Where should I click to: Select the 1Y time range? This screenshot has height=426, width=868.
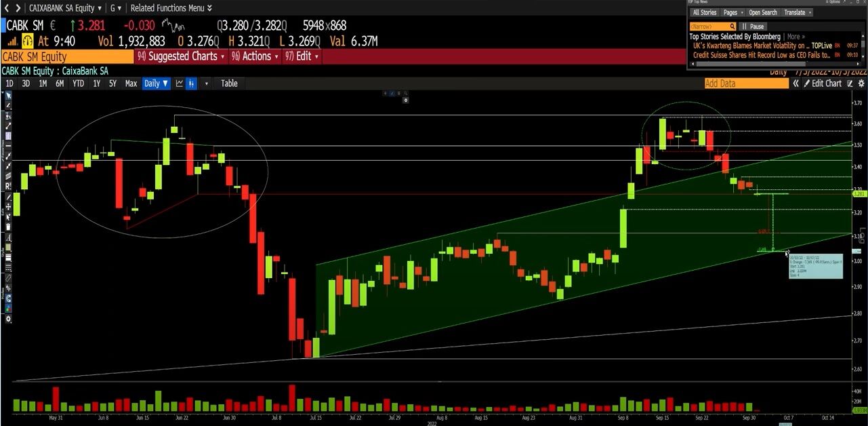coord(96,83)
